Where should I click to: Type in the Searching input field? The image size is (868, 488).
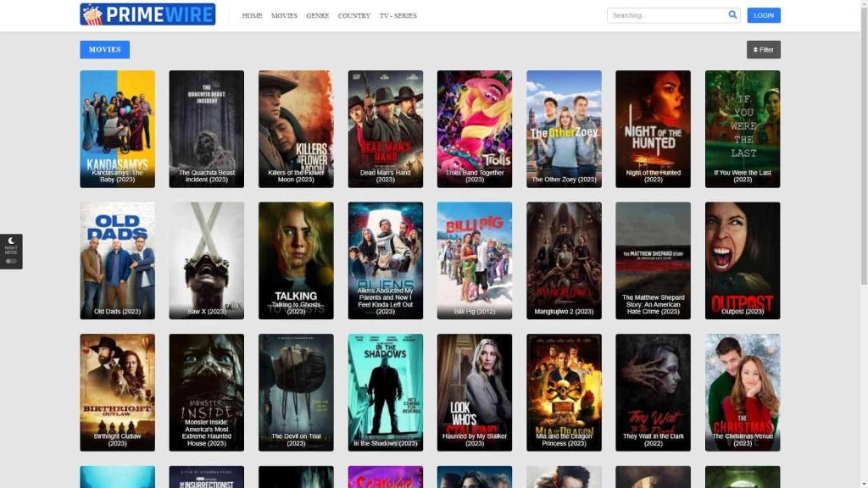(x=665, y=15)
